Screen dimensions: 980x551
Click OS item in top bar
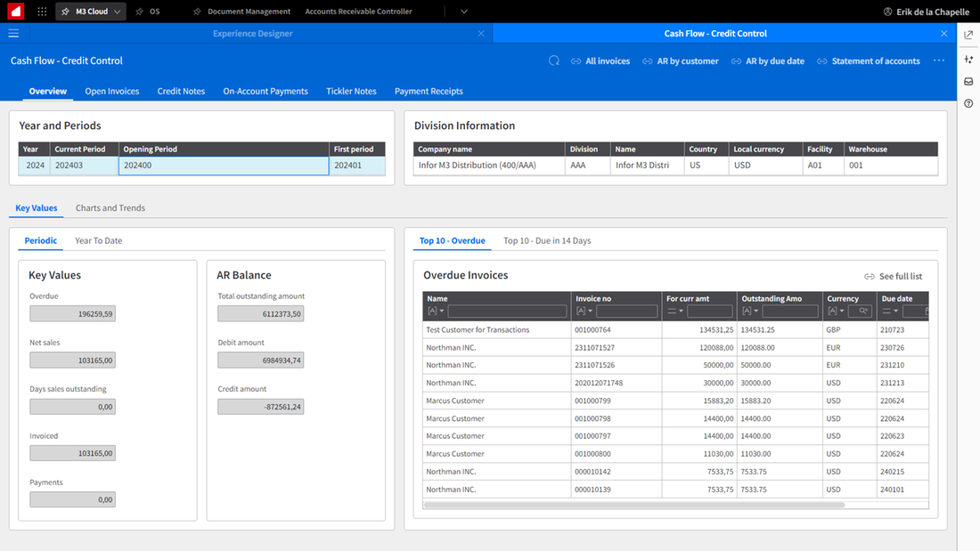[x=154, y=12]
